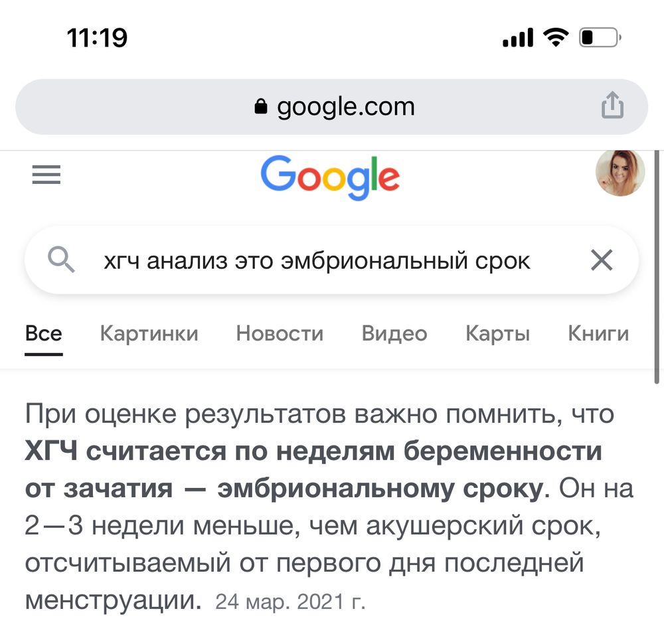This screenshot has width=664, height=644.
Task: Open the hamburger menu
Action: click(46, 175)
